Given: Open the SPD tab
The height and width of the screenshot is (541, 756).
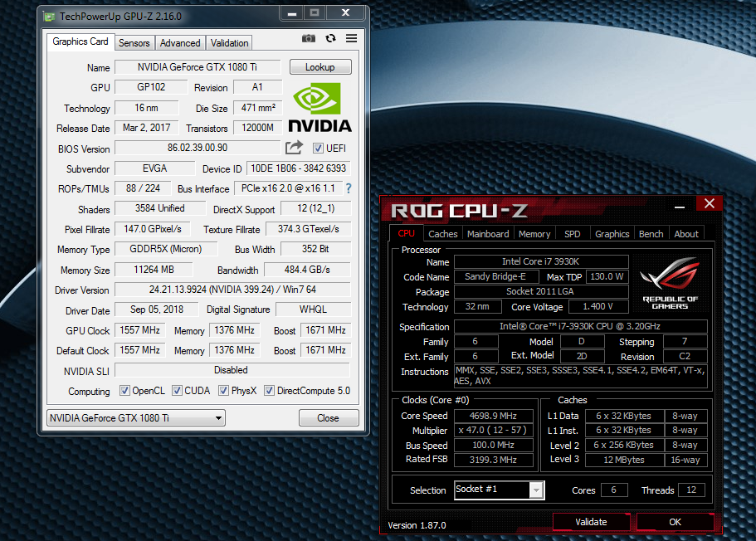Looking at the screenshot, I should click(x=573, y=234).
